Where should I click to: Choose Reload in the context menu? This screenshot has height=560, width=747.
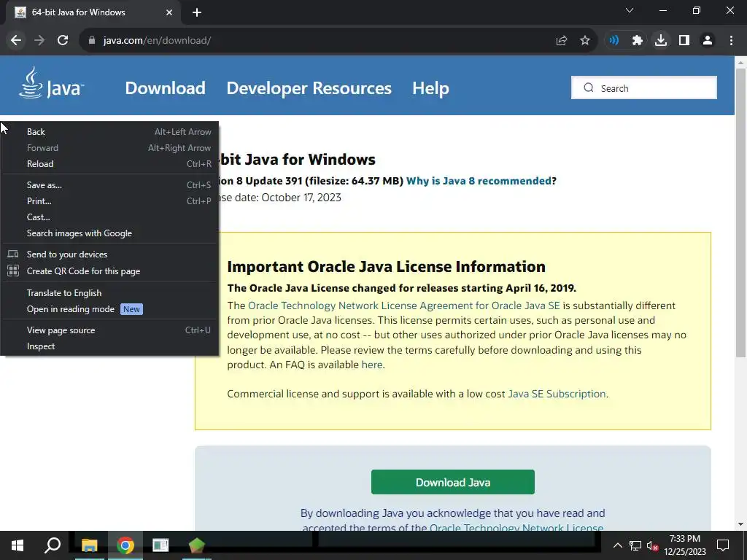[109, 164]
